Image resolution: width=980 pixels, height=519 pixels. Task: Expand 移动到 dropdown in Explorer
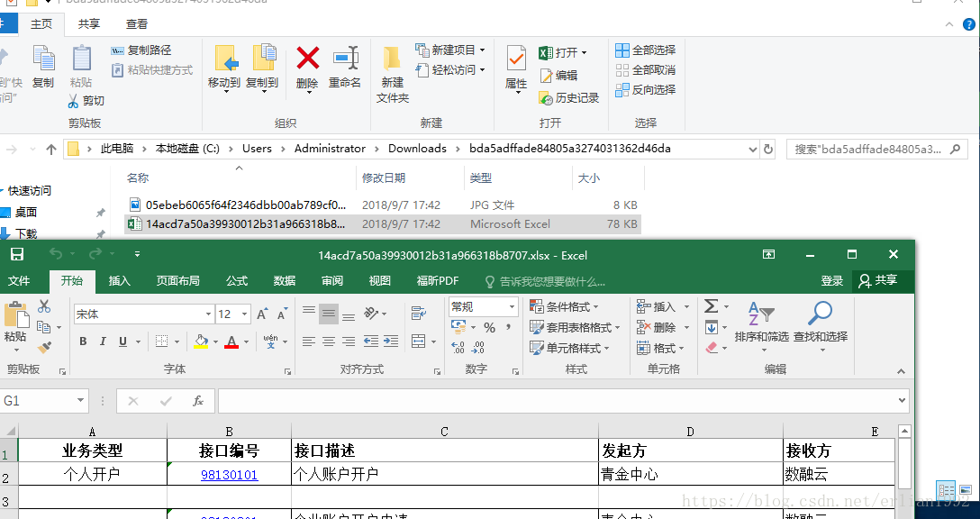coord(224,91)
